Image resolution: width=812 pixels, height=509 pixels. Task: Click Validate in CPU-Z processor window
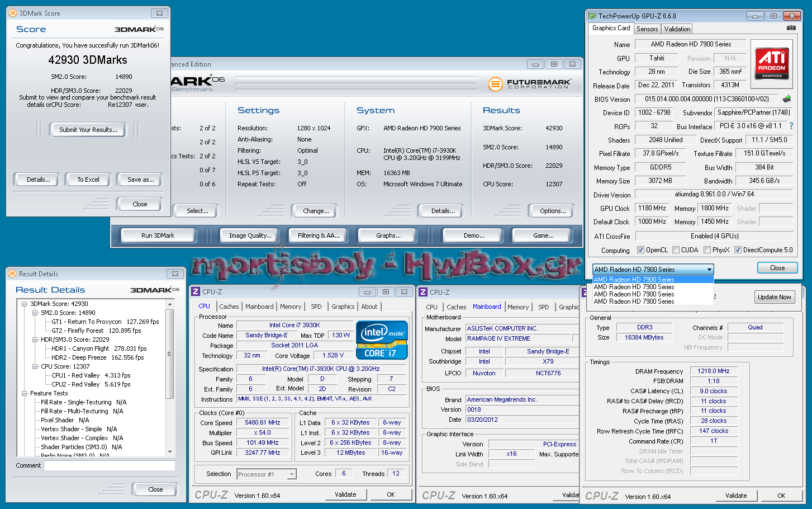(345, 494)
